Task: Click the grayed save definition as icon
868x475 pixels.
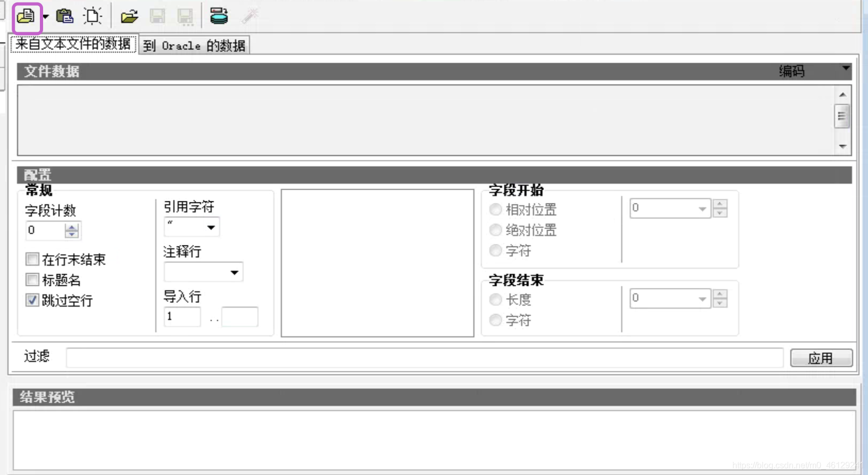Action: pyautogui.click(x=185, y=16)
